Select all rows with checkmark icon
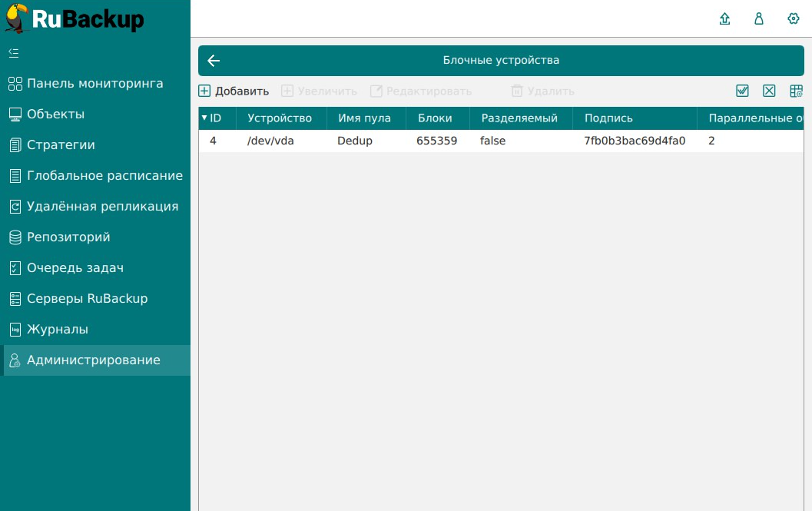 pos(742,91)
